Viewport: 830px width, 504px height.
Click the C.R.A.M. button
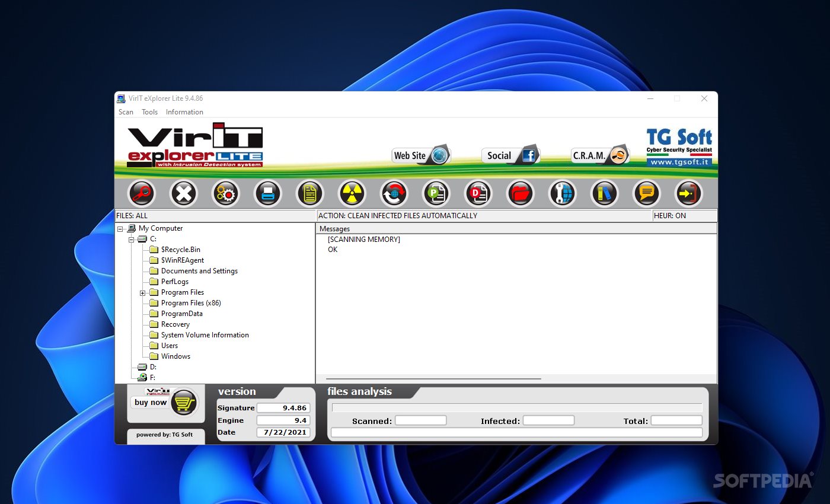600,155
